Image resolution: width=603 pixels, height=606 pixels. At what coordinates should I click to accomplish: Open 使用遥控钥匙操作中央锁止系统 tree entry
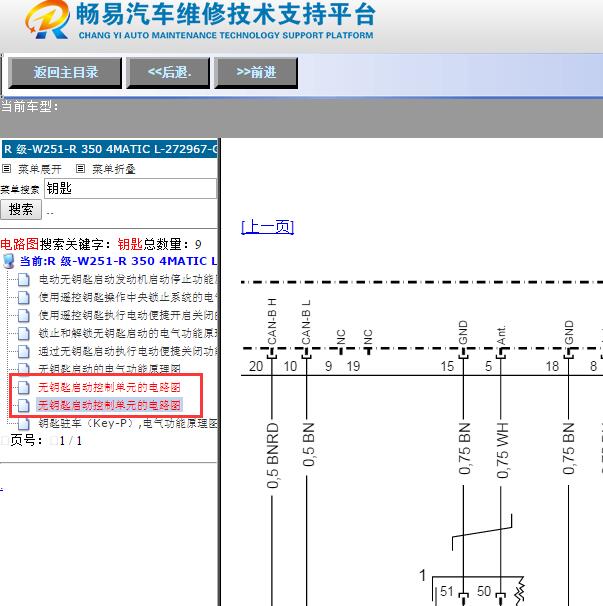point(128,297)
